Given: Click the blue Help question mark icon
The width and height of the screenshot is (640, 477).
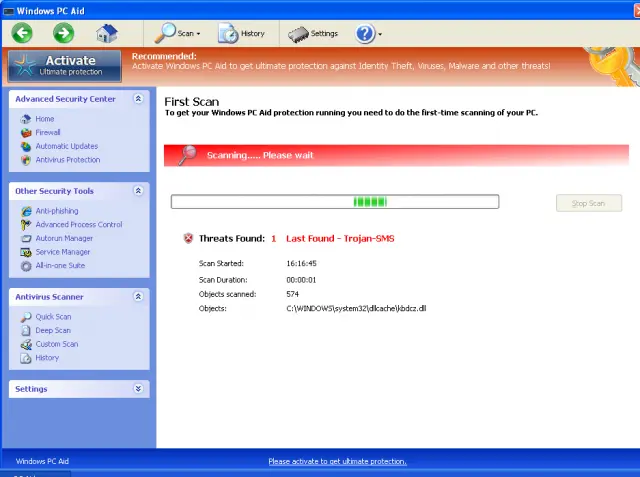Looking at the screenshot, I should [x=365, y=33].
